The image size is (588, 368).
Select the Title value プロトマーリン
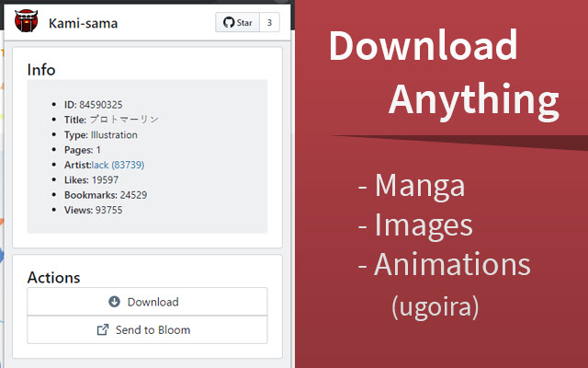coord(124,120)
